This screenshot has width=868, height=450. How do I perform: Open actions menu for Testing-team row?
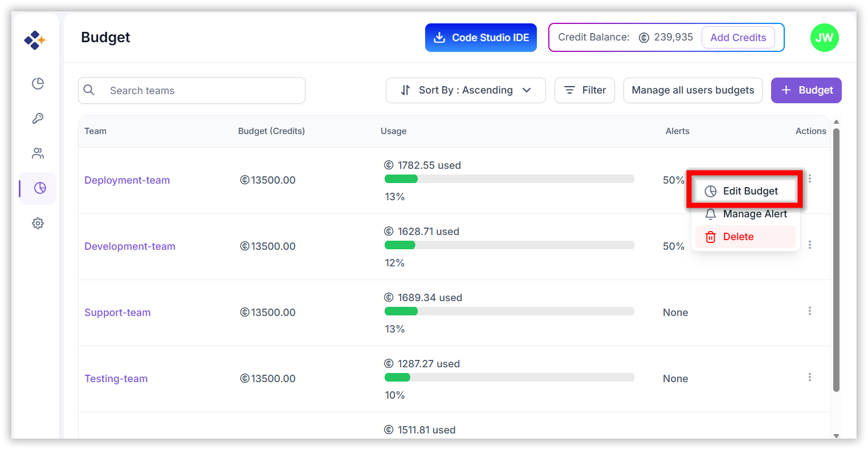809,378
